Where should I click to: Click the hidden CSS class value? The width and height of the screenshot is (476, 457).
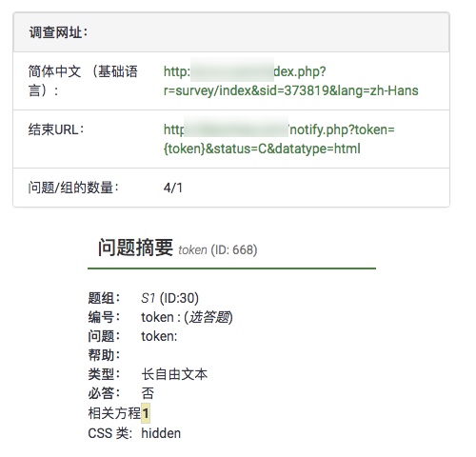[161, 433]
